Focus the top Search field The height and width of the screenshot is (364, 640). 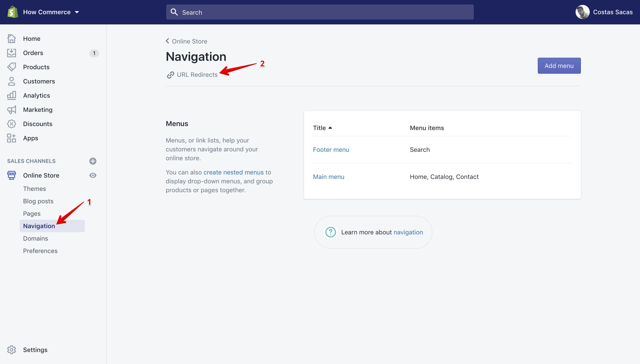pyautogui.click(x=320, y=12)
